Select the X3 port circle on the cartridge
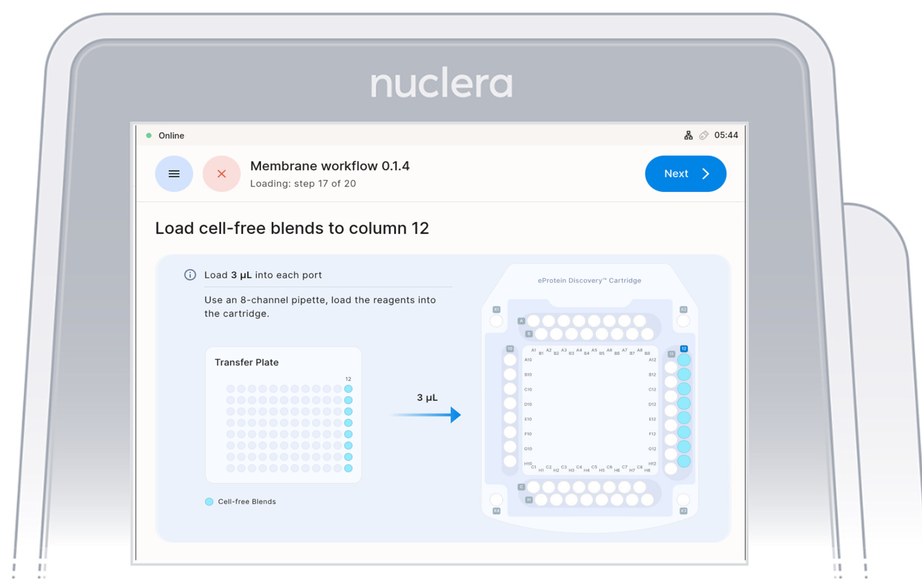The width and height of the screenshot is (922, 588). (683, 499)
